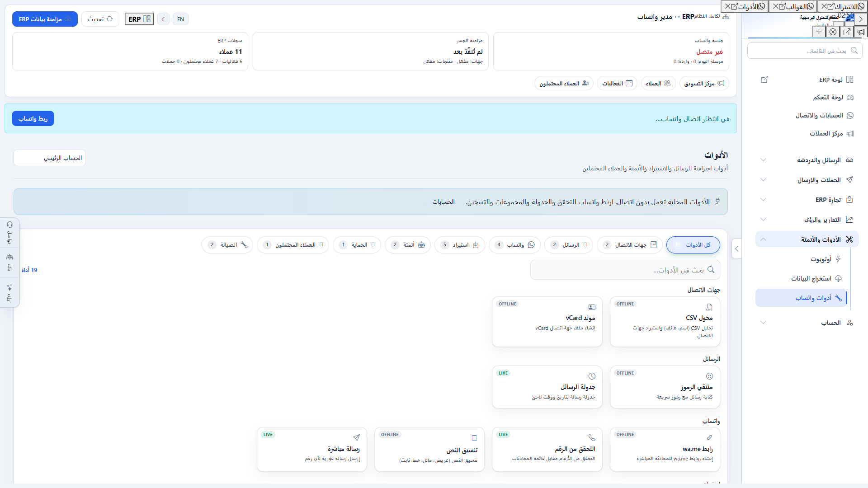Open محول CSV tool card
Screen dimensions: 868x488
click(665, 322)
